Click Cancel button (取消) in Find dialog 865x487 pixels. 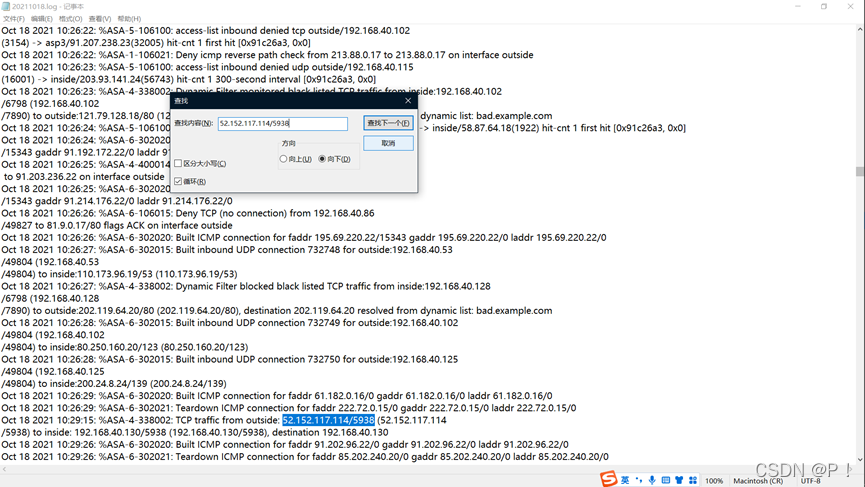388,143
